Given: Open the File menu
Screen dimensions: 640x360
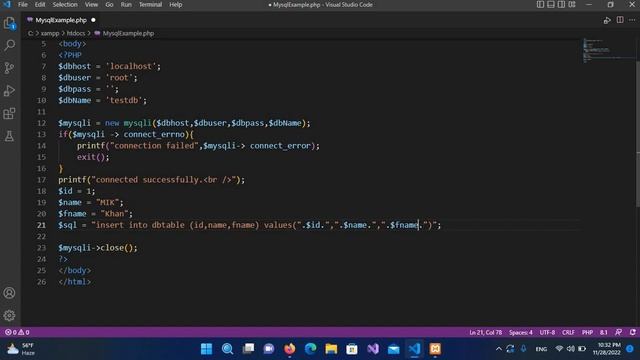Looking at the screenshot, I should (23, 4).
